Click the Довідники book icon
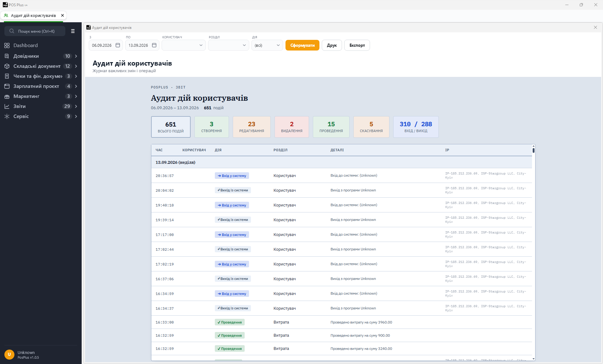 tap(7, 56)
